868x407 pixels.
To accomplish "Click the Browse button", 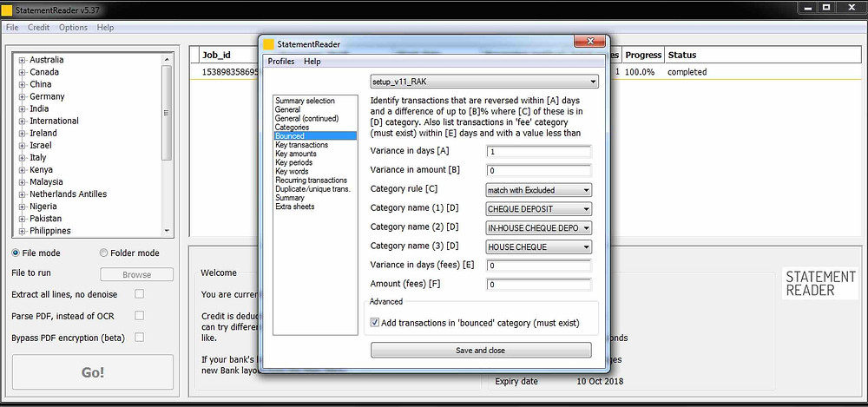I will [137, 274].
